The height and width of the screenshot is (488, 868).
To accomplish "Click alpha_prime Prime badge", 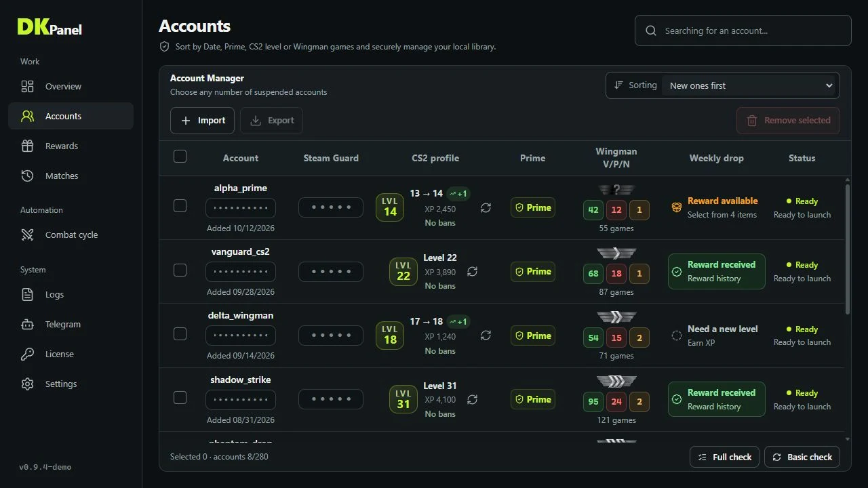I will pyautogui.click(x=533, y=207).
